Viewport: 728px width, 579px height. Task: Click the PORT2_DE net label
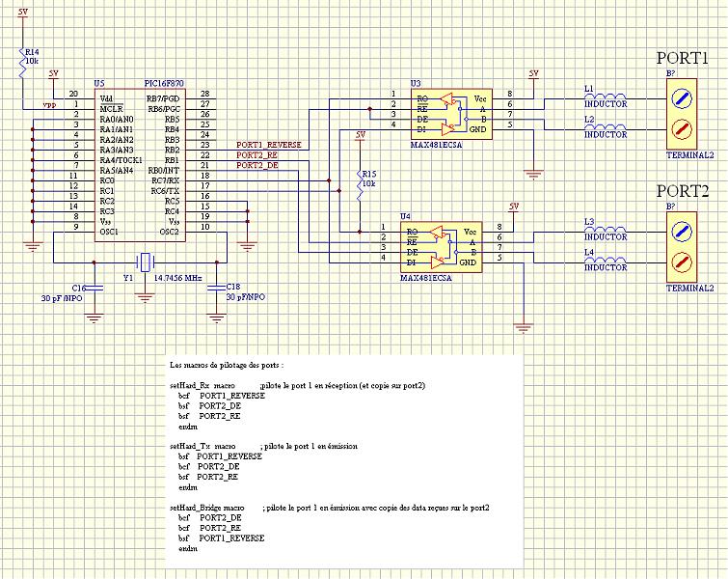coord(257,165)
